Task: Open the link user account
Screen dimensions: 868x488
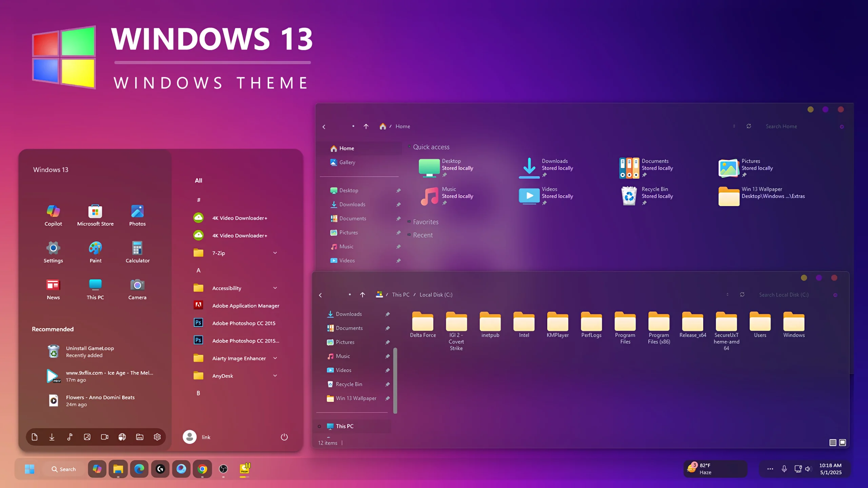Action: [197, 437]
